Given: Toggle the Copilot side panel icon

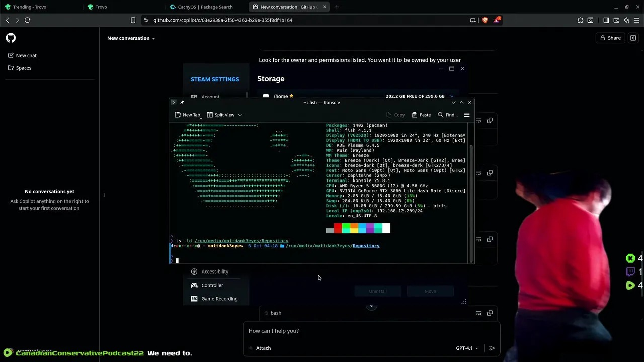Looking at the screenshot, I should (x=633, y=38).
